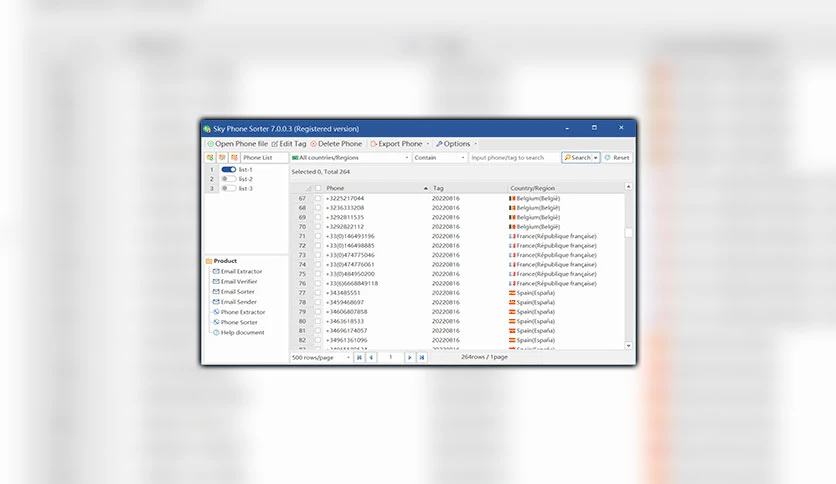Click the middle orange list icon beside Phone List
This screenshot has width=836, height=484.
(222, 158)
